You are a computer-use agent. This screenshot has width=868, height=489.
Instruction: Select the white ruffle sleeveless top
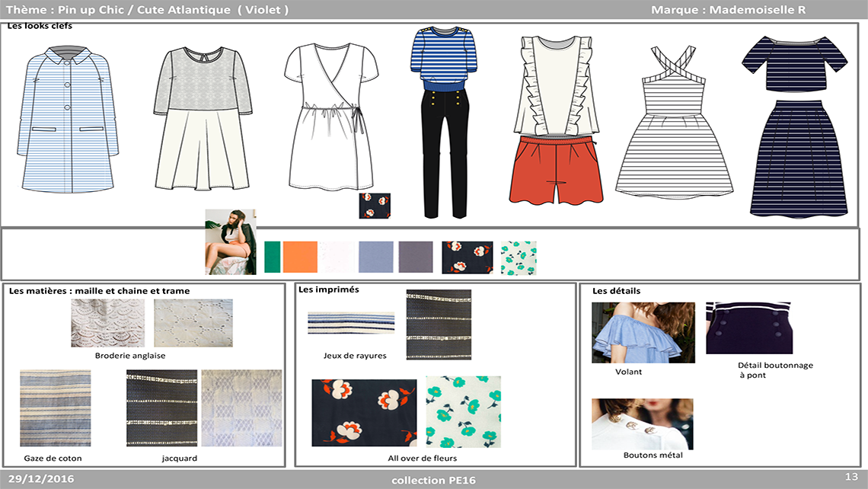pos(557,85)
